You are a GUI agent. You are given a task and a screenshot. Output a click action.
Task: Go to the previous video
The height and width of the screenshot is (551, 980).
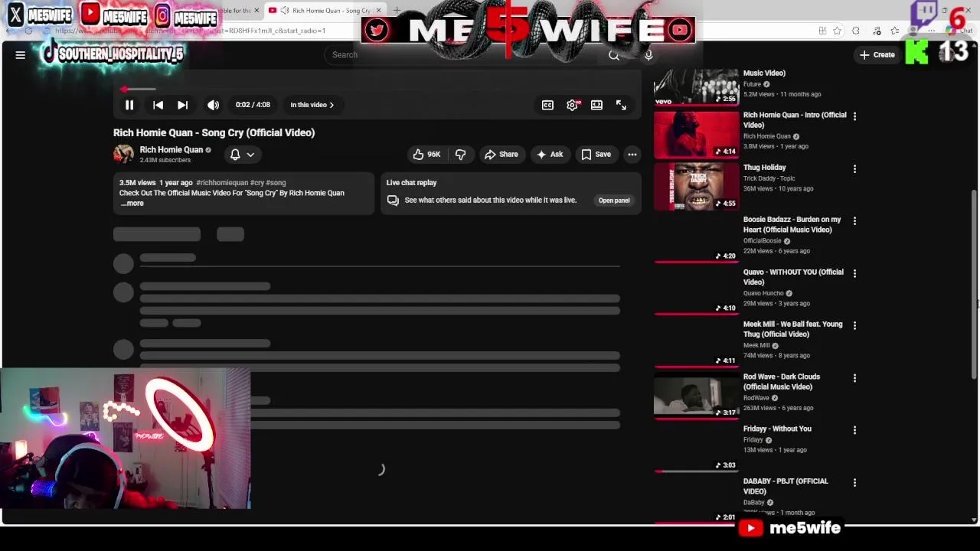click(158, 105)
